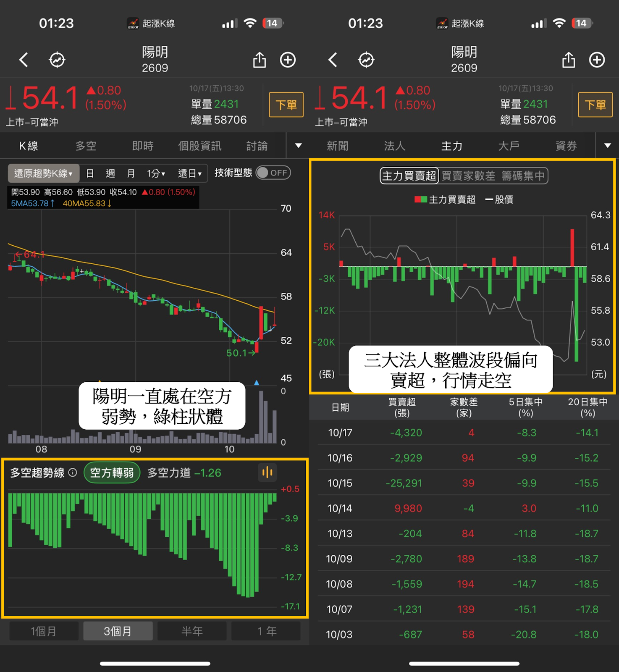Tap the 01:23 clock on right screen
The image size is (619, 672).
tap(365, 23)
